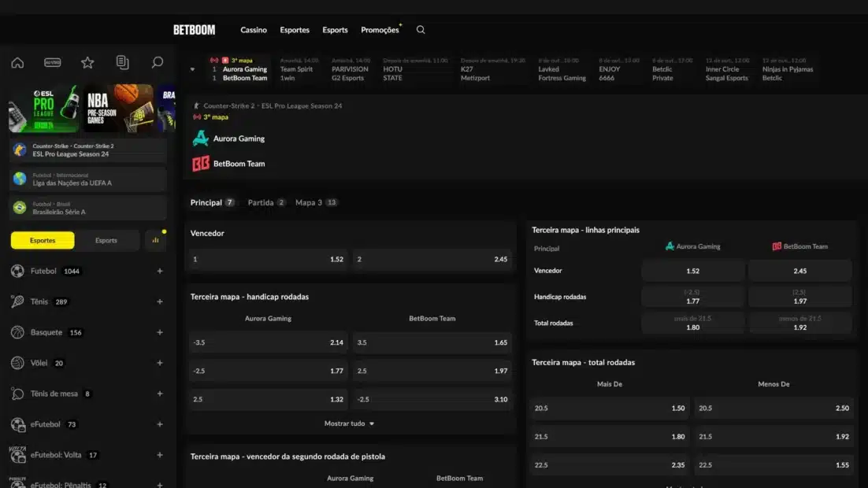Image resolution: width=868 pixels, height=488 pixels.
Task: Select the yellow Esportes toggle
Action: pyautogui.click(x=43, y=240)
